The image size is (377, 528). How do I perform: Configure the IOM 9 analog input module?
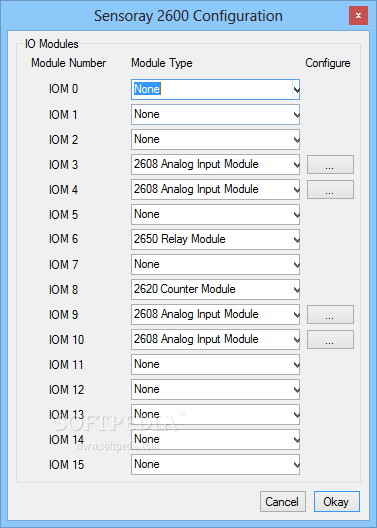[330, 314]
